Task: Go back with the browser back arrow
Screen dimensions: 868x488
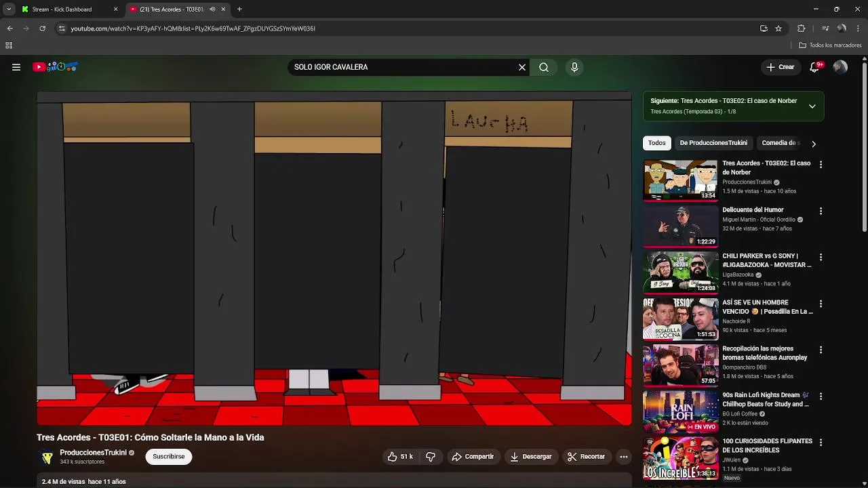Action: click(x=9, y=28)
